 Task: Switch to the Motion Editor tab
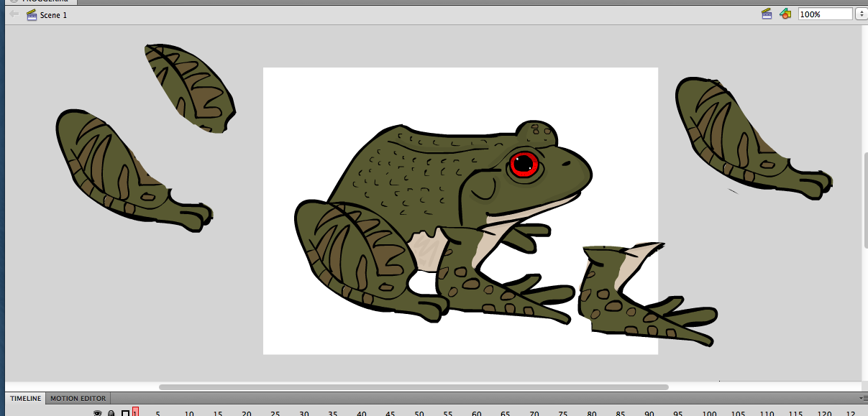coord(78,398)
